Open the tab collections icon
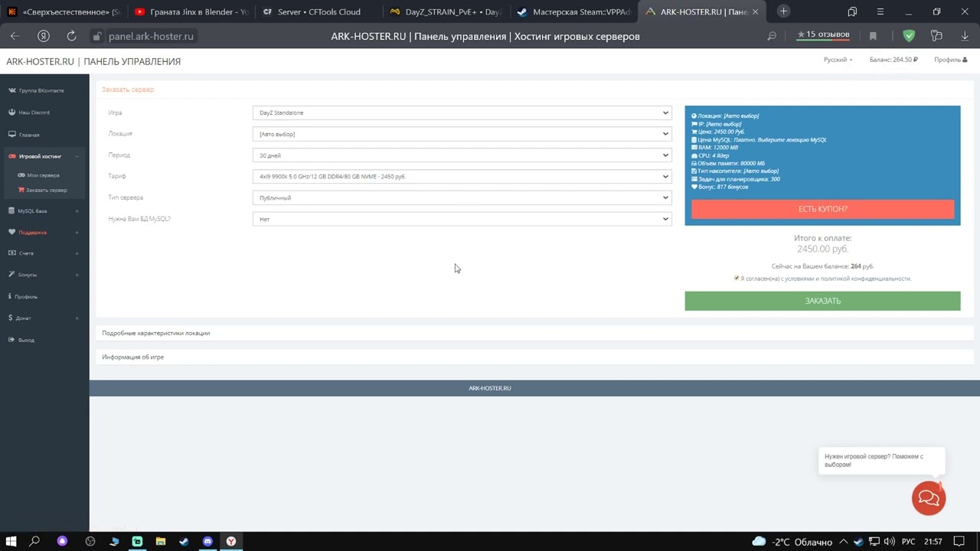This screenshot has width=980, height=551. [x=852, y=11]
